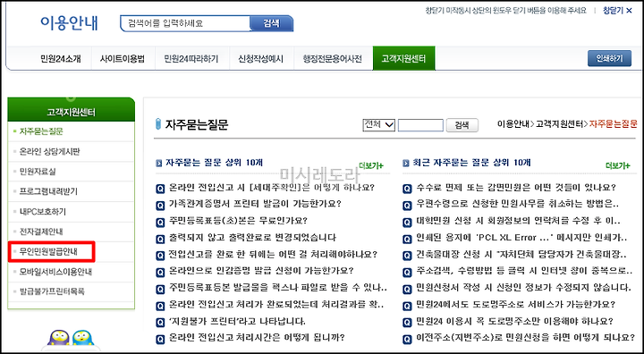Open question 대학민원 신청 시 회원정보의 연락처
The image size is (644, 354).
click(x=518, y=222)
